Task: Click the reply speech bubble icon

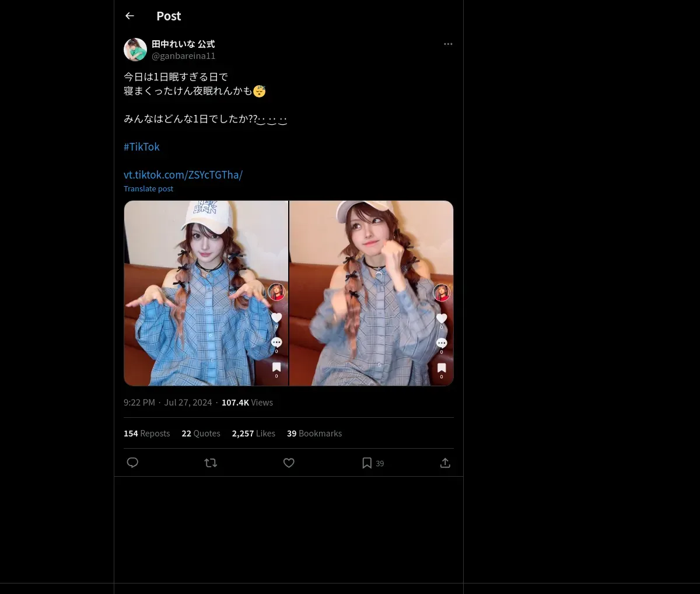Action: [132, 463]
